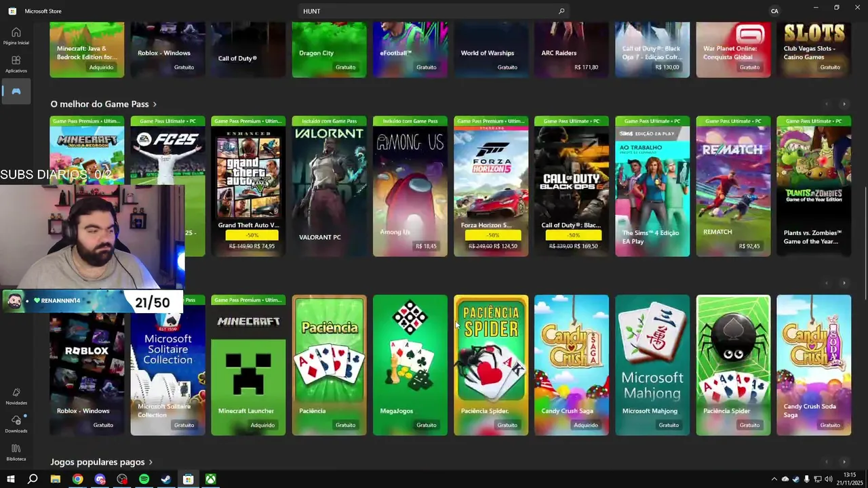The width and height of the screenshot is (868, 488).
Task: Open the Grand Theft Auto V card
Action: pyautogui.click(x=248, y=186)
